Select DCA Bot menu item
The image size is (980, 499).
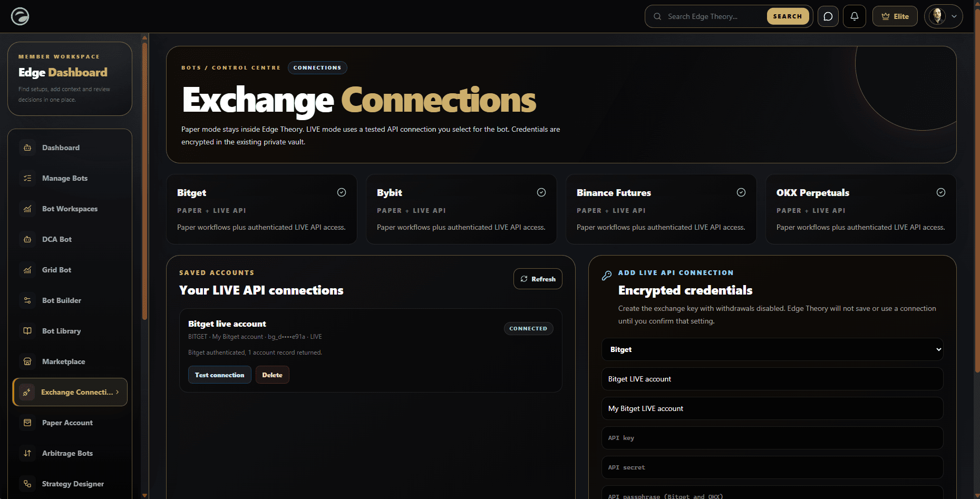tap(70, 239)
